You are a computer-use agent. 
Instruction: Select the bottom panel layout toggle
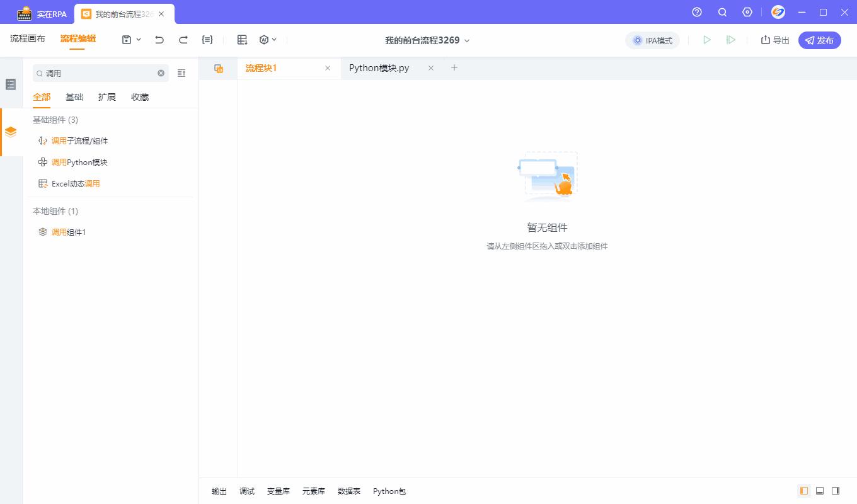pos(820,491)
